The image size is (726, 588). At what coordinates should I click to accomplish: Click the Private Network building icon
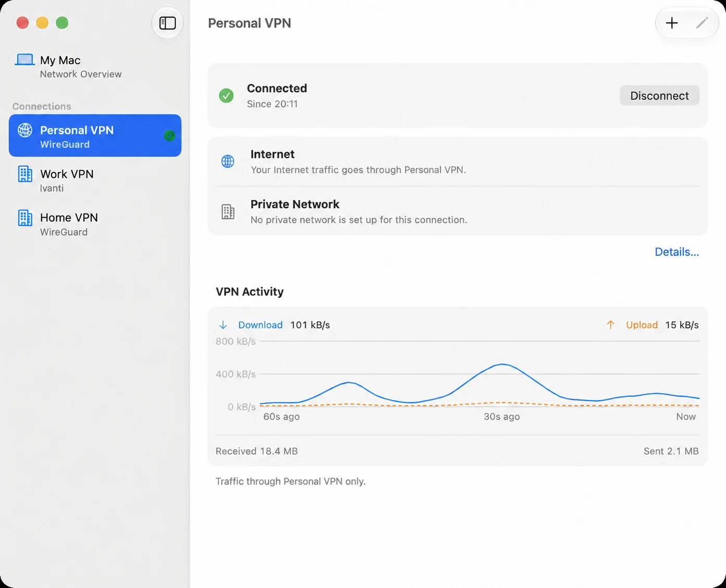[x=228, y=211]
